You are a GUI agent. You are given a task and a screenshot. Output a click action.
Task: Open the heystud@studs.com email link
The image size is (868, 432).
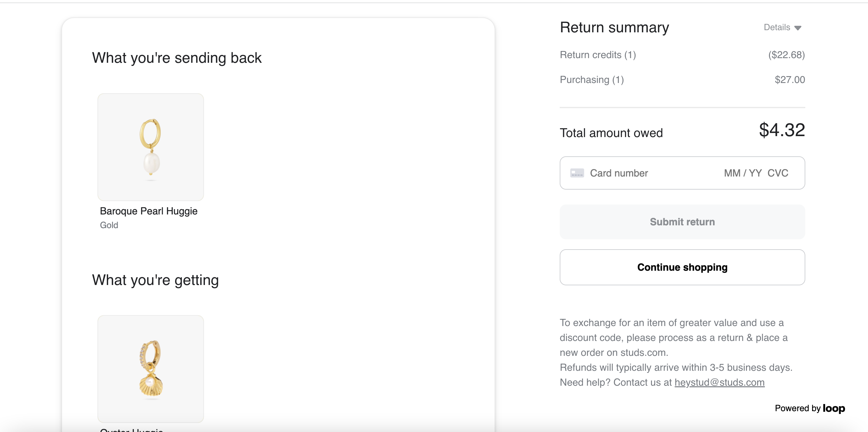pos(719,382)
